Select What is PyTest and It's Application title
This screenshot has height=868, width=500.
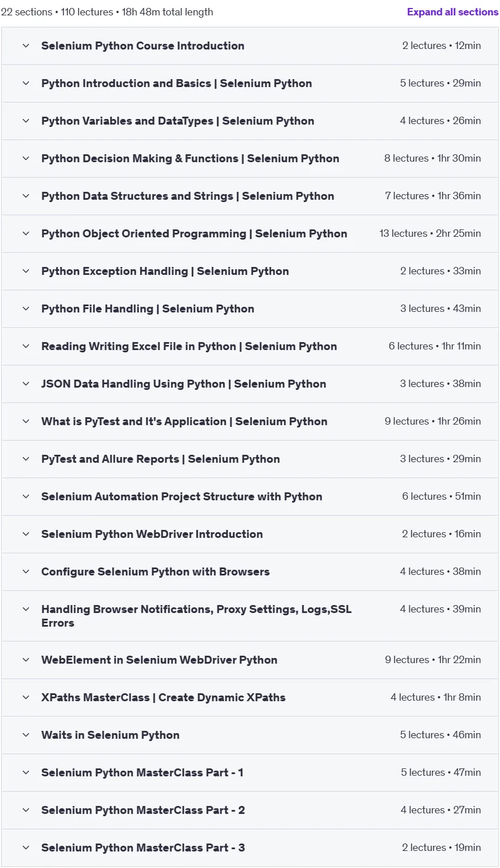[x=184, y=421]
